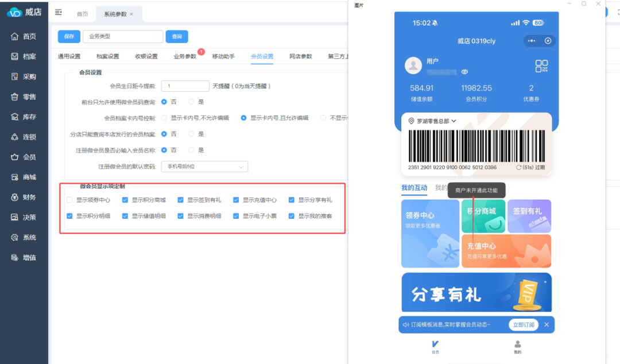Switch to 网店参数 tab
620x364 pixels.
(300, 56)
